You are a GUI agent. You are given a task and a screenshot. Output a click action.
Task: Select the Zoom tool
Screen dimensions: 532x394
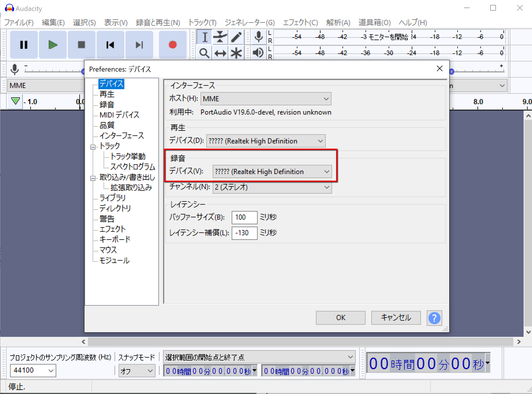click(204, 53)
